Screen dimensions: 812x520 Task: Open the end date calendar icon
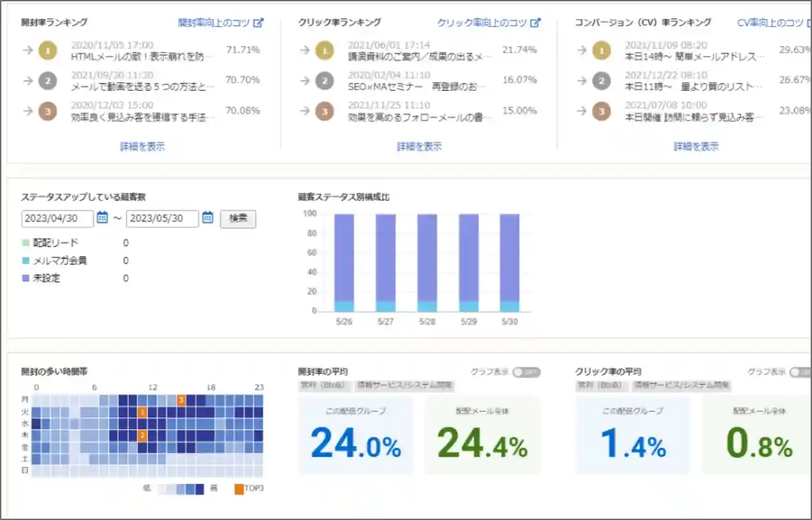click(x=207, y=217)
